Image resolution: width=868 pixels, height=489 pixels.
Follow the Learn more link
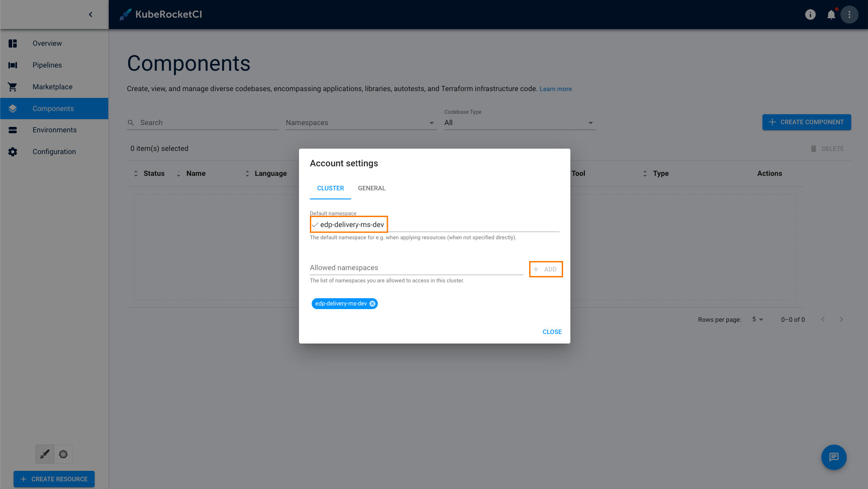556,89
